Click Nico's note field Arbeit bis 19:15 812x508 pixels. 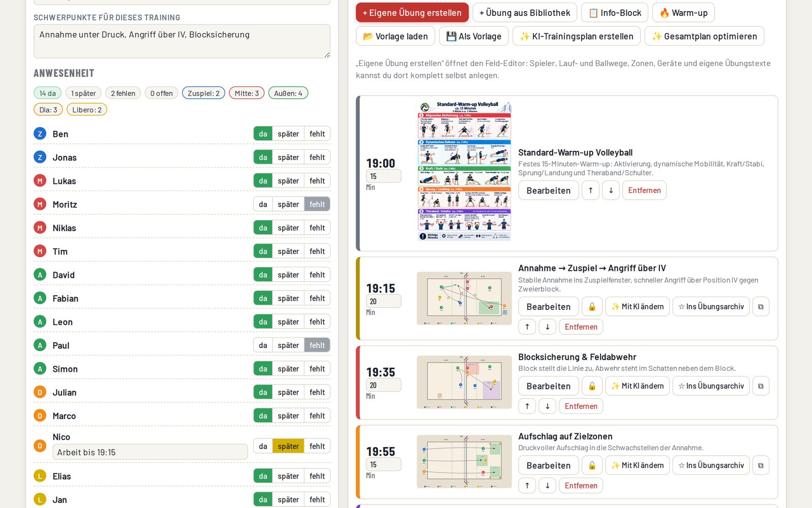pos(150,452)
